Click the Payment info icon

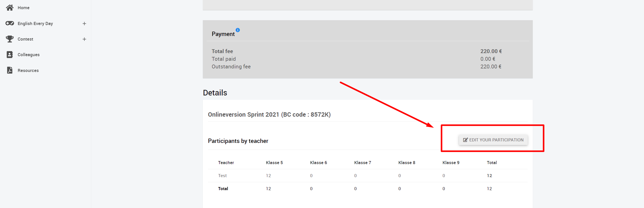click(x=238, y=30)
